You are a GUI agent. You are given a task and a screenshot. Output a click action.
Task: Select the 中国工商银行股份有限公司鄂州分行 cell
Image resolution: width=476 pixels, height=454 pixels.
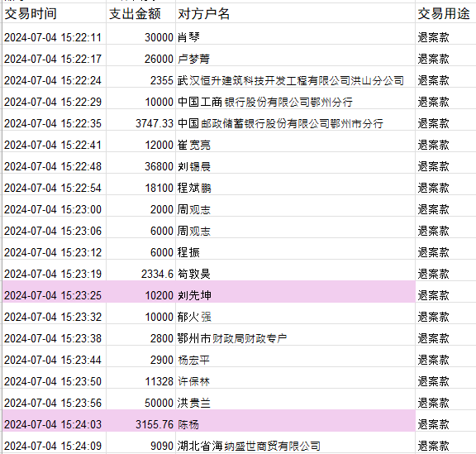click(x=295, y=102)
